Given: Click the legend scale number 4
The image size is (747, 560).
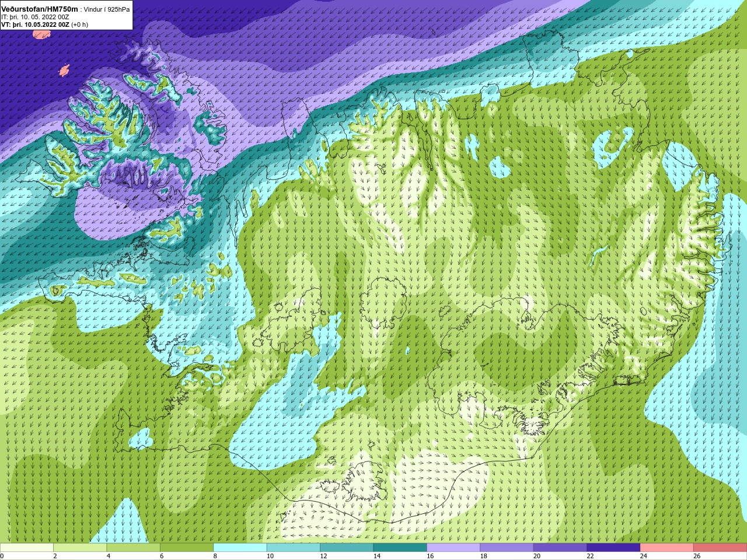Looking at the screenshot, I should coord(108,556).
